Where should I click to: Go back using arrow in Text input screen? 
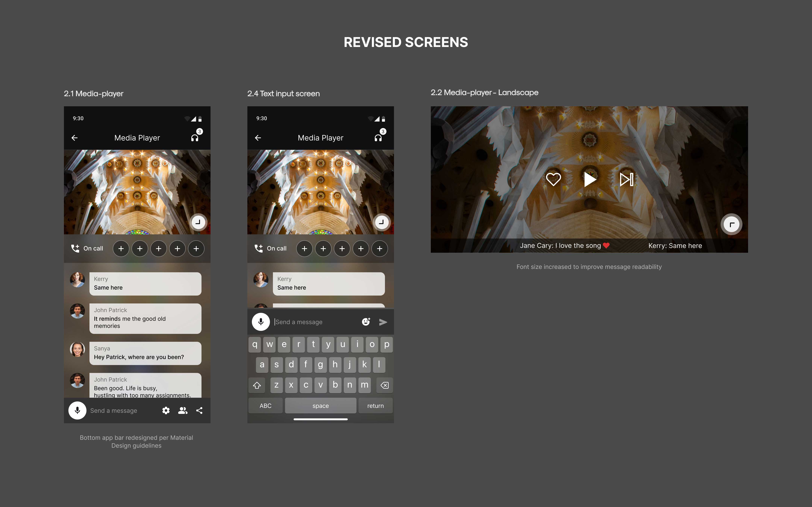[258, 138]
